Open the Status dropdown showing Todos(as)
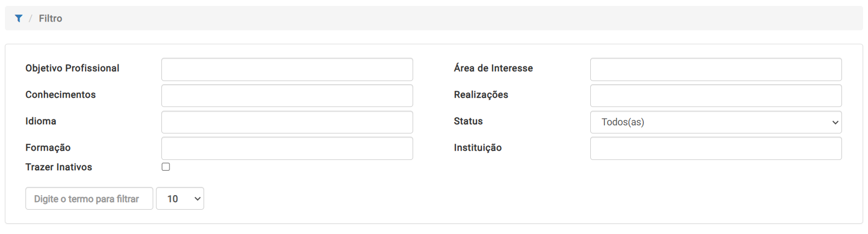 (716, 122)
